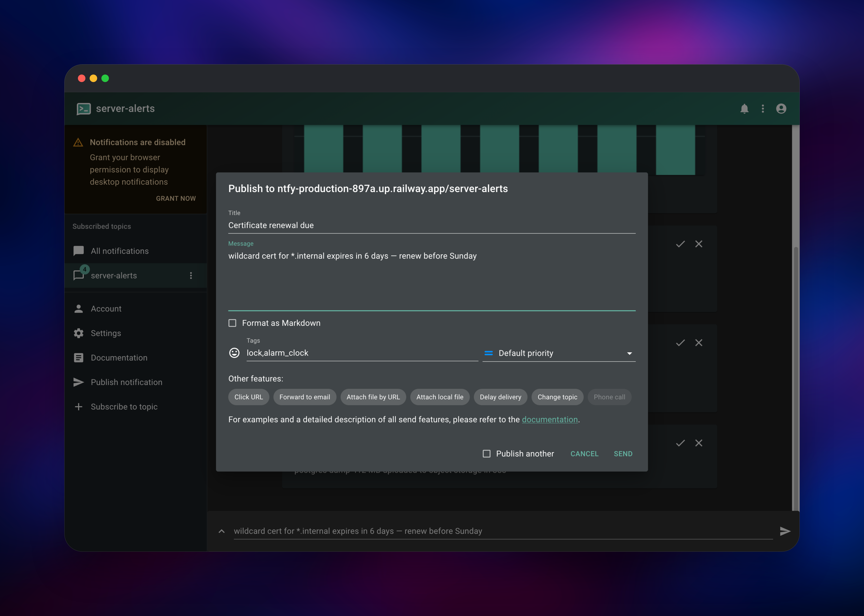Go to Account page

click(x=136, y=309)
